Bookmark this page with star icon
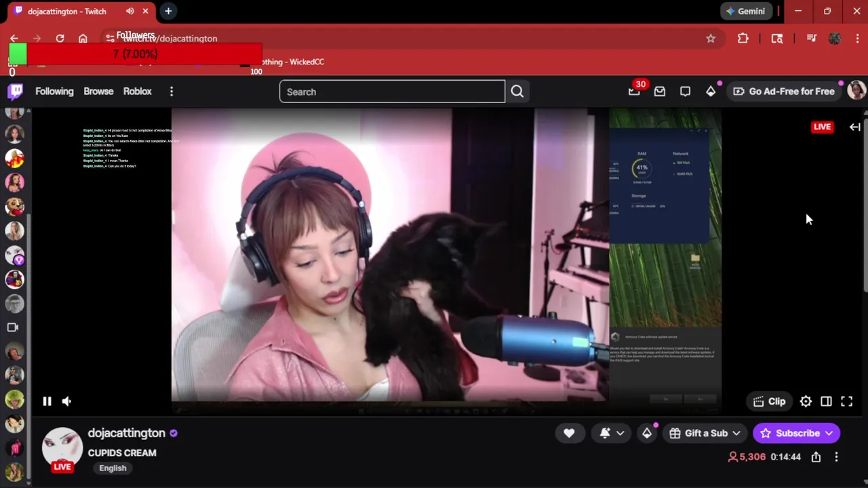Viewport: 868px width, 488px height. click(711, 39)
